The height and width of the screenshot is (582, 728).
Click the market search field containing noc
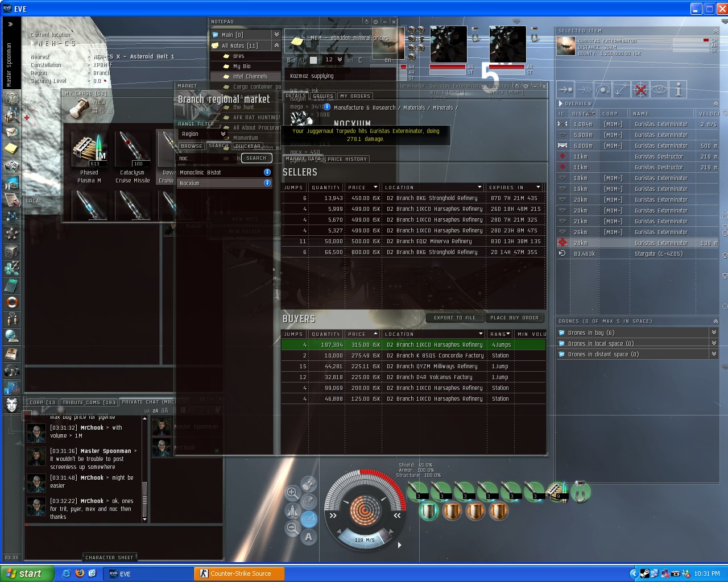[208, 159]
